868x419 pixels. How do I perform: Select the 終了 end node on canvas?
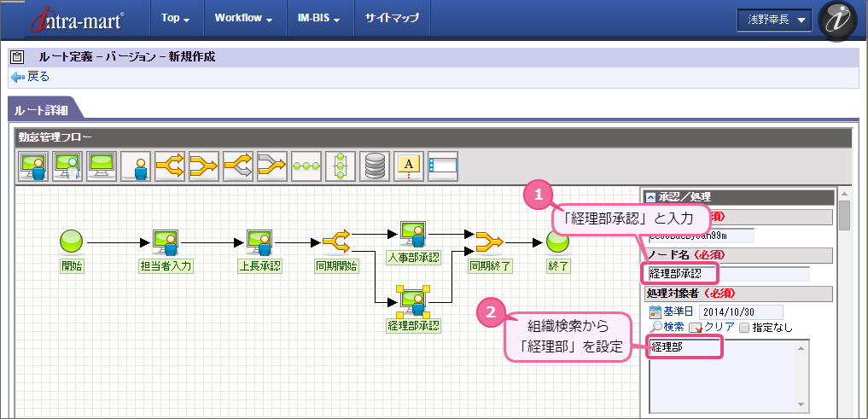(558, 242)
